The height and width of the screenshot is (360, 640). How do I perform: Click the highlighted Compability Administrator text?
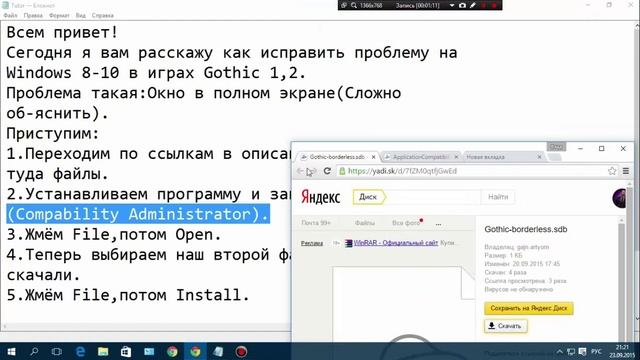point(138,214)
